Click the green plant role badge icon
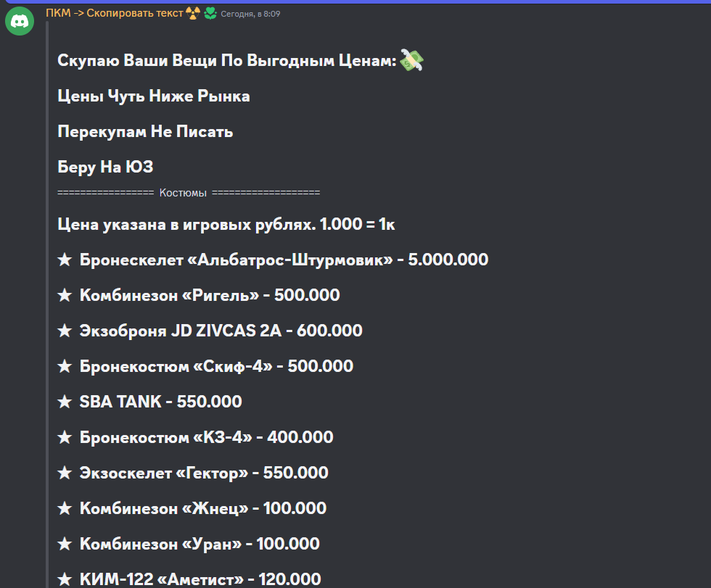 (x=210, y=13)
